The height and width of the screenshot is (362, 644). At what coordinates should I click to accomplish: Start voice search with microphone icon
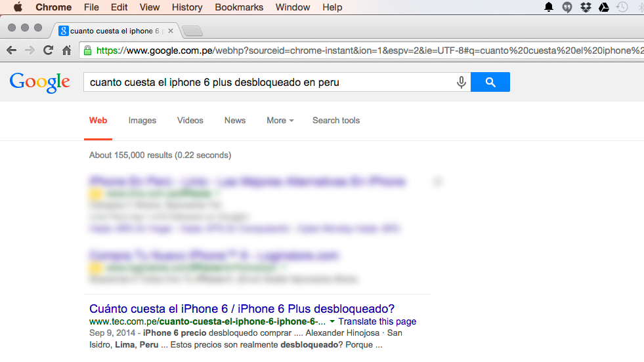click(x=462, y=83)
